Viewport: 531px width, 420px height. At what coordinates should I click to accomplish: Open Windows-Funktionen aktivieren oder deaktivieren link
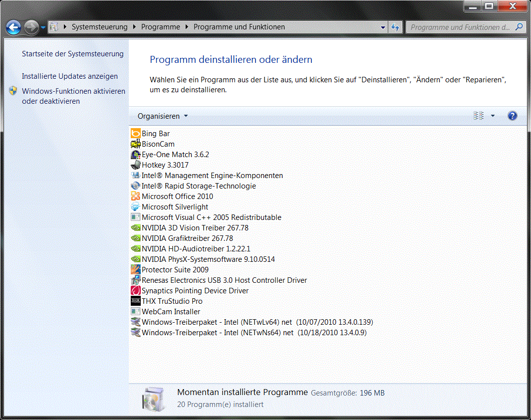click(73, 96)
